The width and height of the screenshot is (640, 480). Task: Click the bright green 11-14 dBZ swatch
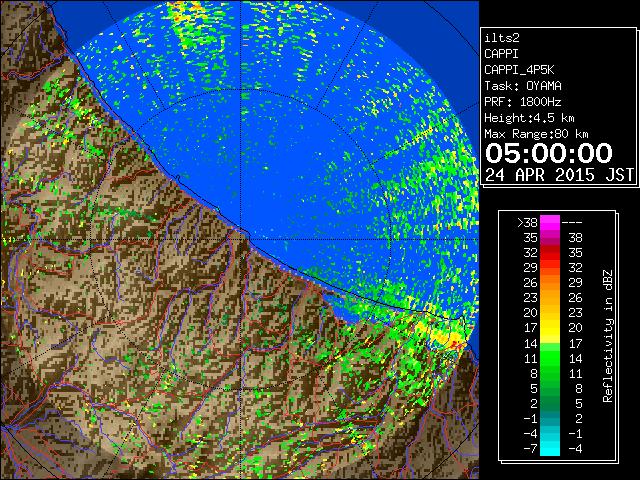[x=550, y=358]
